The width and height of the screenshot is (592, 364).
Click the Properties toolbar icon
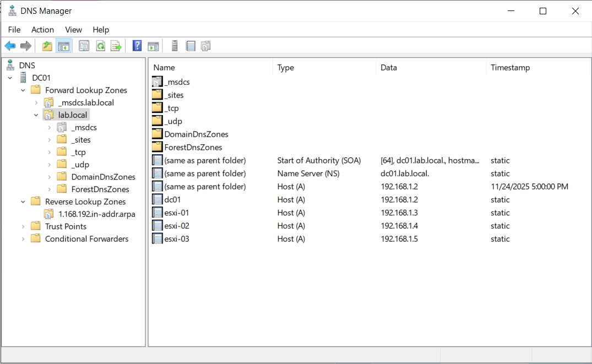tap(84, 46)
